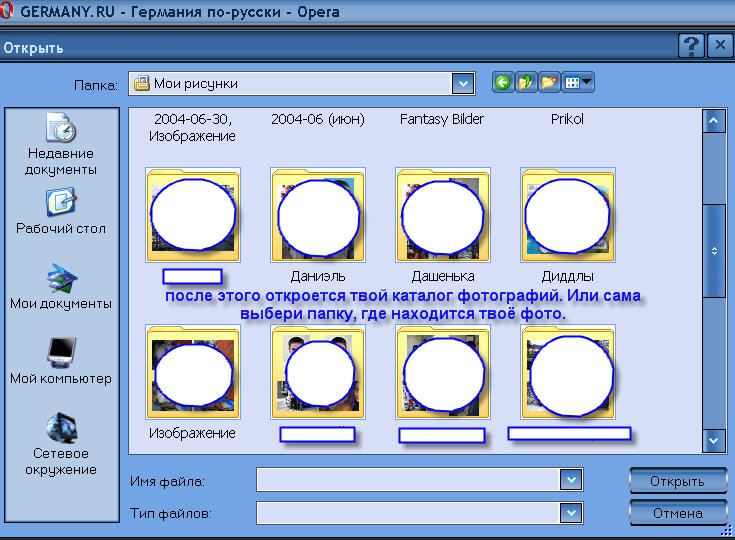
Task: Select the 2004-06 (июн) folder label
Action: (318, 120)
